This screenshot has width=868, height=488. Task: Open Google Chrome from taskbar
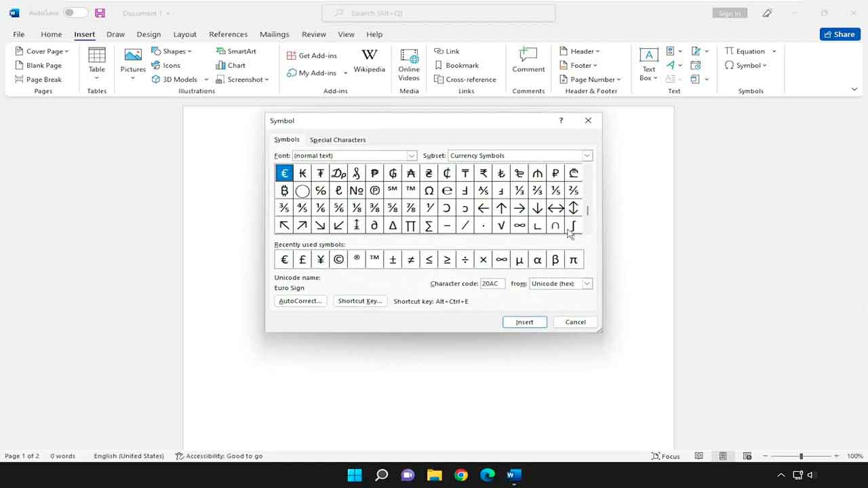click(461, 474)
